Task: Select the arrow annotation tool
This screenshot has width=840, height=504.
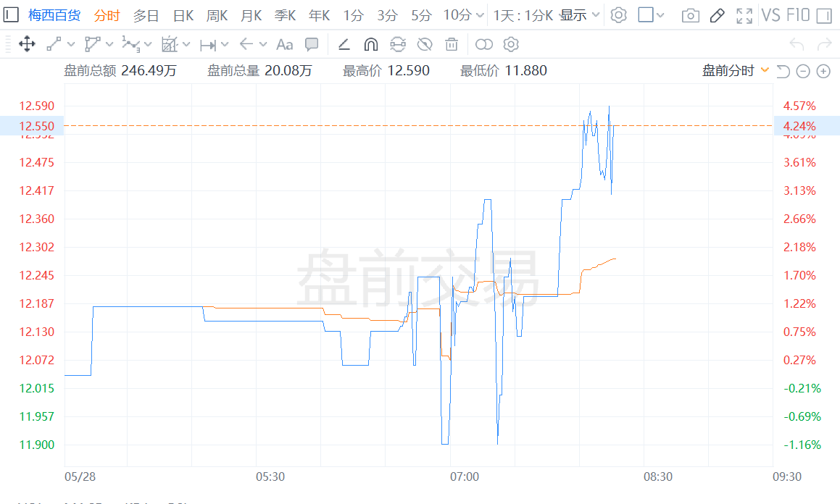Action: tap(246, 44)
